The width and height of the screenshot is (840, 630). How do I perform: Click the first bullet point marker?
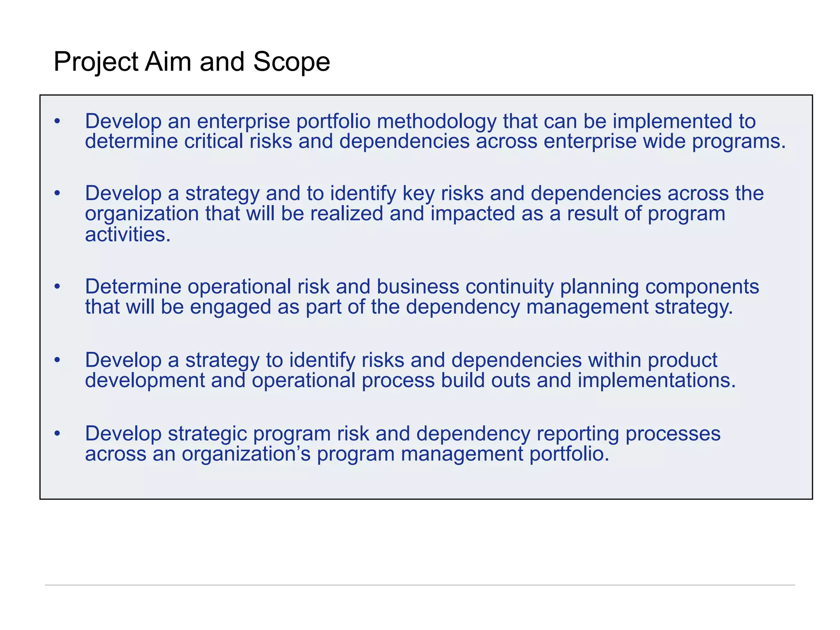pos(57,121)
